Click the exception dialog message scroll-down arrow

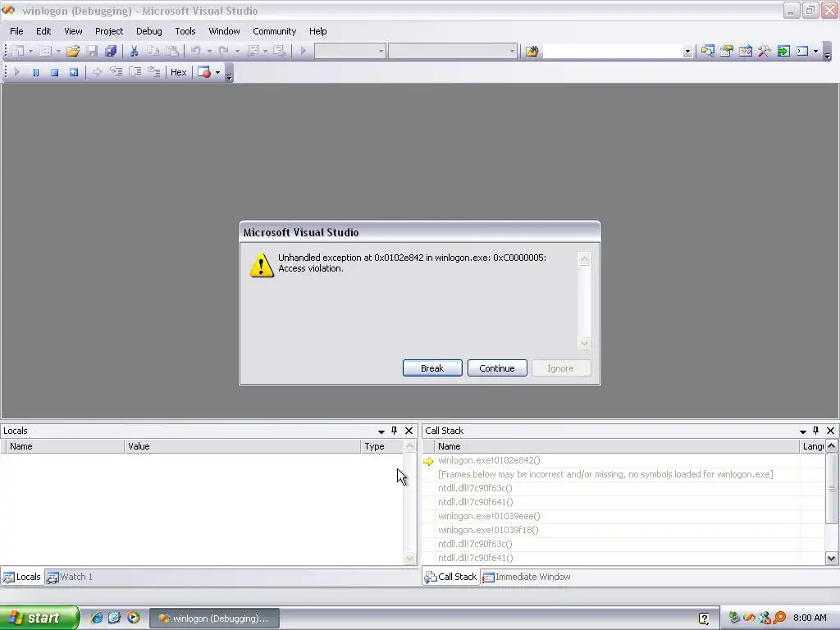(584, 344)
